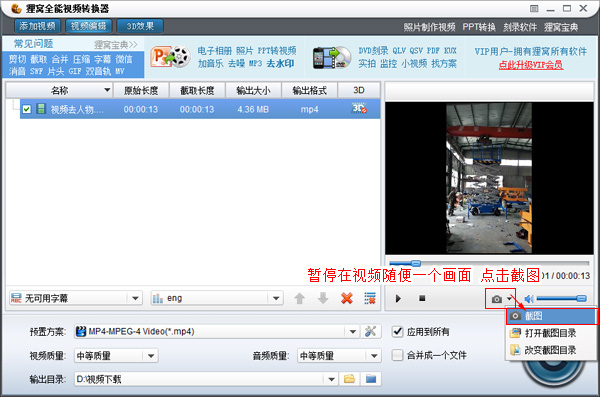Viewport: 600px width, 397px height.
Task: Open 剪切 FAQ link
Action: 17,59
